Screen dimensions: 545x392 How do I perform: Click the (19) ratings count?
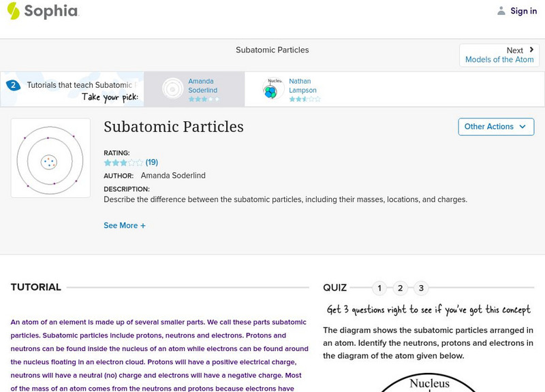tap(152, 163)
